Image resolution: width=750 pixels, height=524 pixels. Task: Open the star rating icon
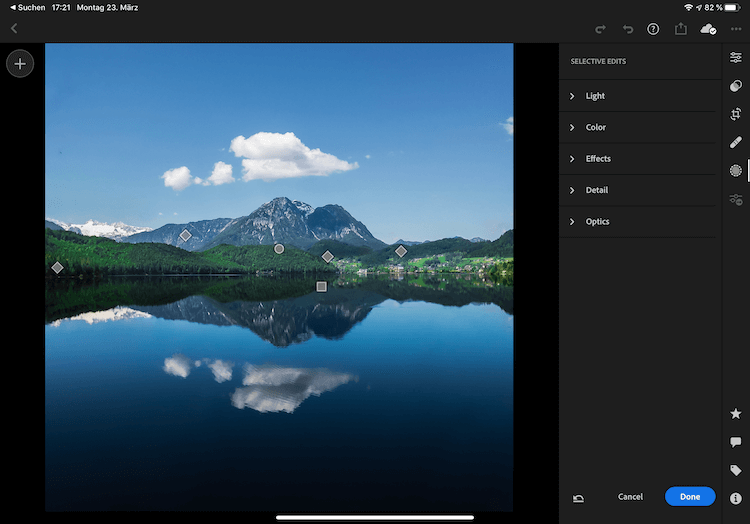pyautogui.click(x=736, y=414)
